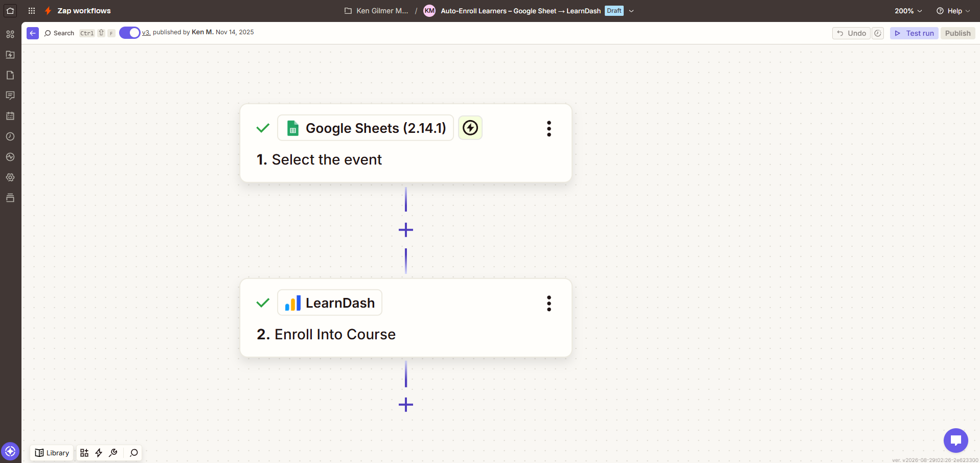
Task: Toggle the Zap on/off switch
Action: point(130,33)
